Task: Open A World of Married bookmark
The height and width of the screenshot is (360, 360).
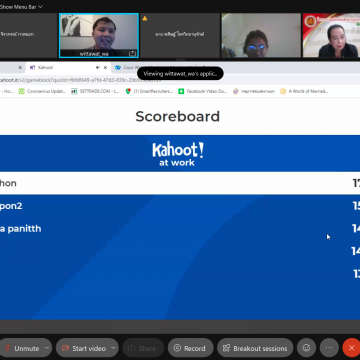Action: pos(304,91)
